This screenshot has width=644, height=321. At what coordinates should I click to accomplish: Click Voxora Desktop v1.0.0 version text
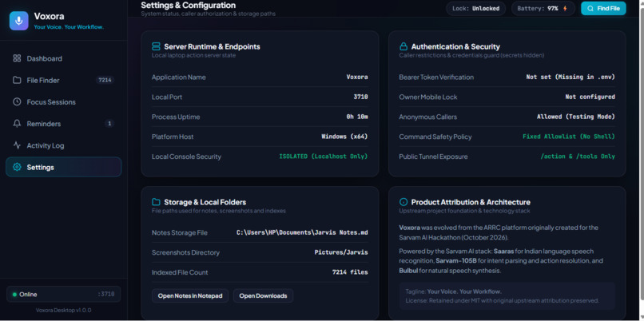[64, 310]
